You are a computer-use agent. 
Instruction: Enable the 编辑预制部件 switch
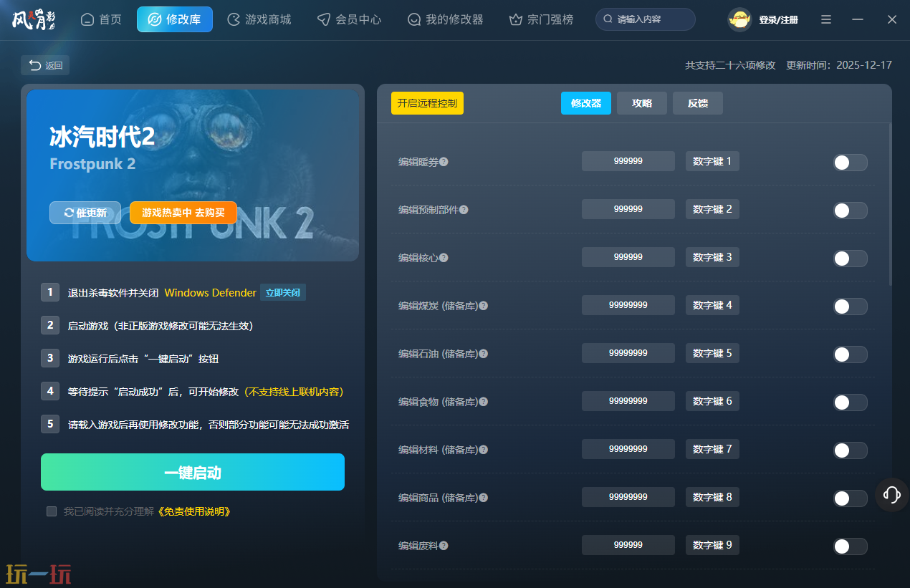(x=850, y=211)
